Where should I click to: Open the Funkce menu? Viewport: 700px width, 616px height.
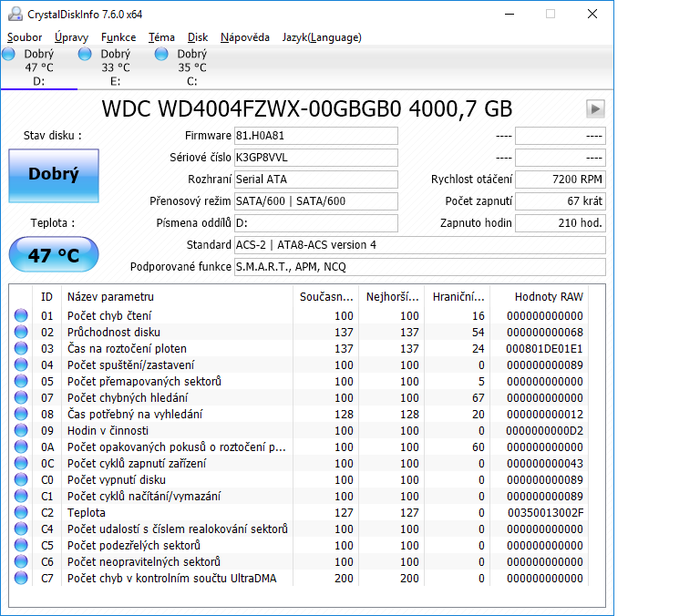click(118, 37)
